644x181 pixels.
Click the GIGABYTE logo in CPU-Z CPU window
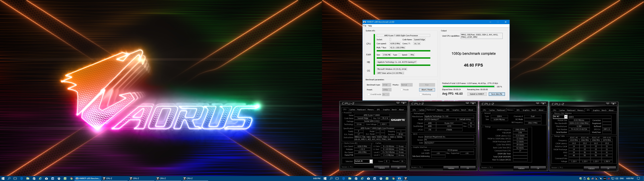[398, 120]
